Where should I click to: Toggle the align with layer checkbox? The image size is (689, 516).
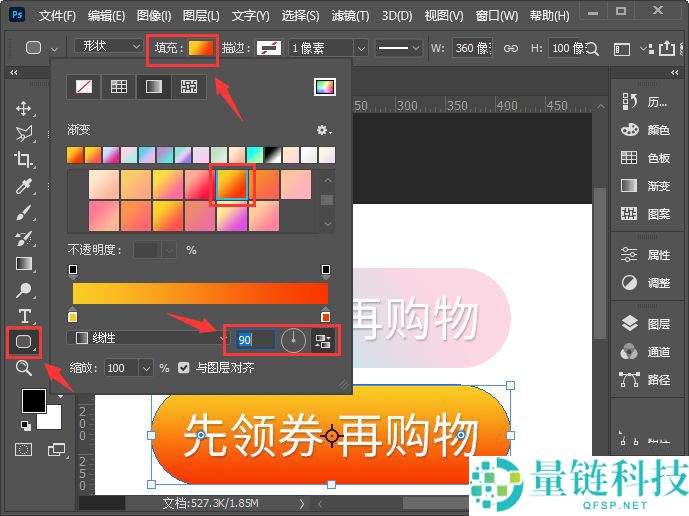183,368
